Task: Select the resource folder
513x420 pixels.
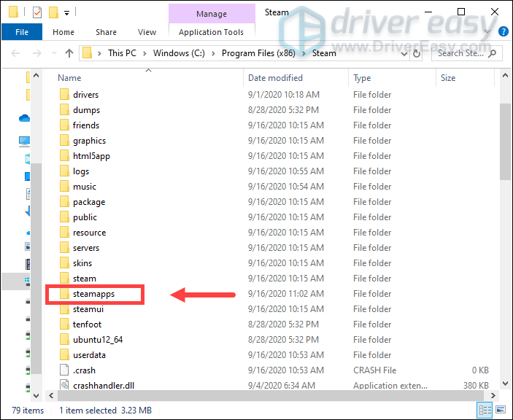Action: (x=89, y=233)
